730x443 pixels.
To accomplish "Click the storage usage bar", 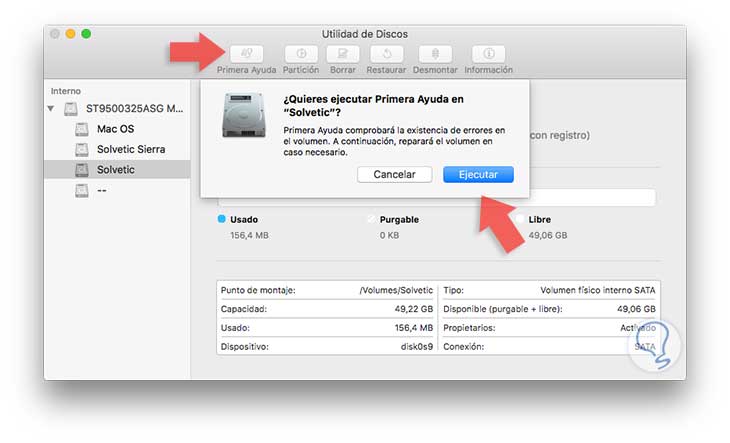I will [437, 198].
